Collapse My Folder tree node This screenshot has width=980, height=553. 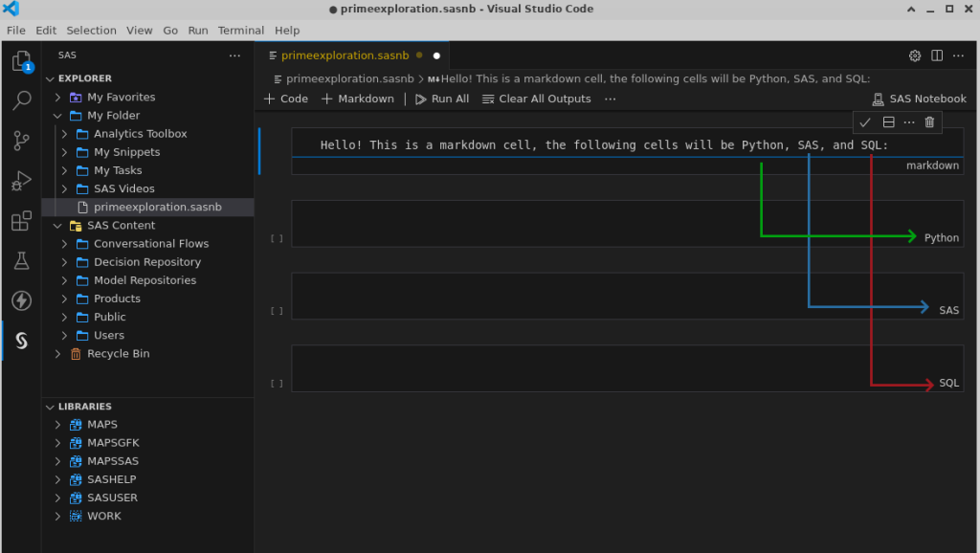[57, 116]
